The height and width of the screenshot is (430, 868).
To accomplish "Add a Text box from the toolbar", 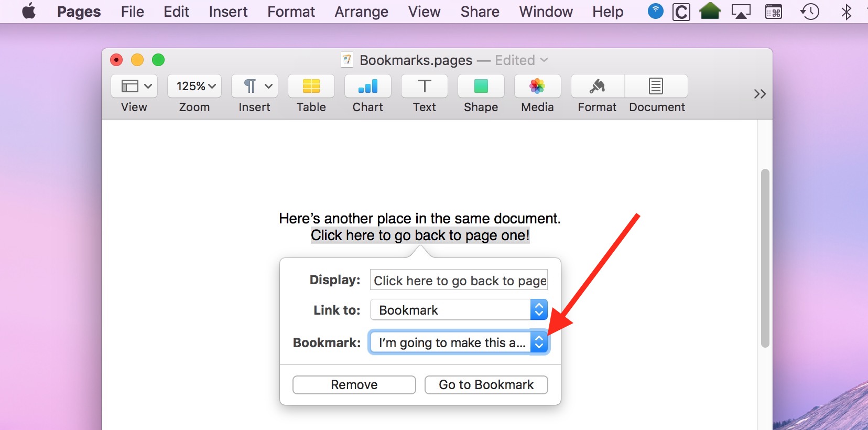I will coord(425,86).
